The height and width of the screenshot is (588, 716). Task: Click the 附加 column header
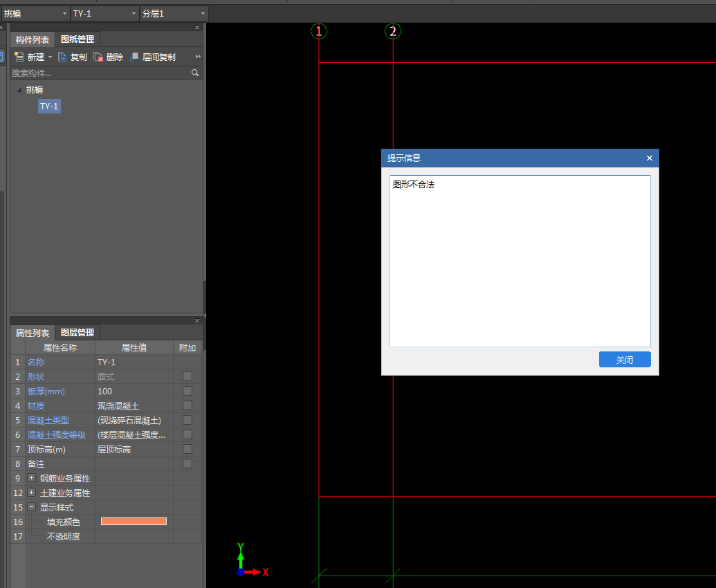pyautogui.click(x=187, y=347)
